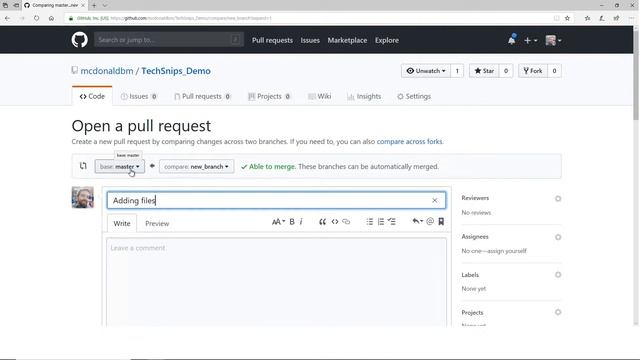Click the browser forward arrow
This screenshot has width=640, height=360.
(x=22, y=18)
